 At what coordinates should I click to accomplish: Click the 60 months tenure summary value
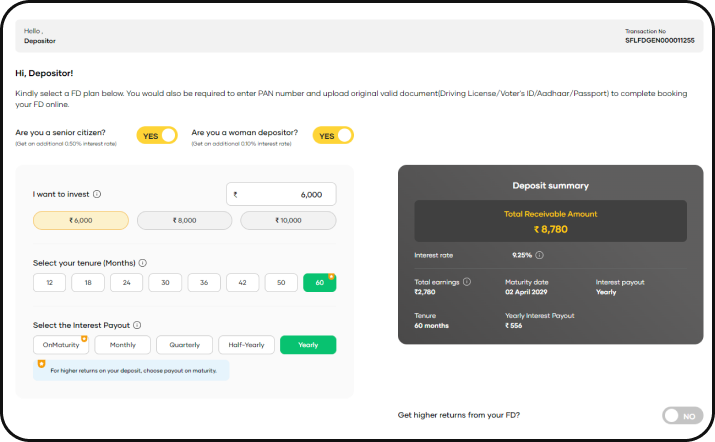coord(431,326)
